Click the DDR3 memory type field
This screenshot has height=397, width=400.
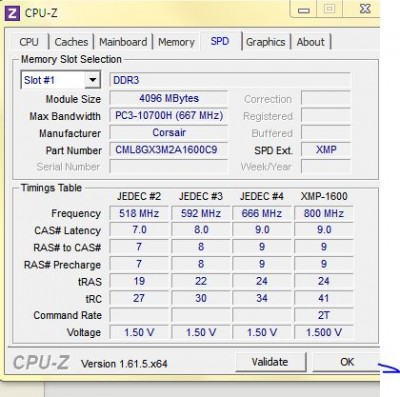pyautogui.click(x=230, y=80)
